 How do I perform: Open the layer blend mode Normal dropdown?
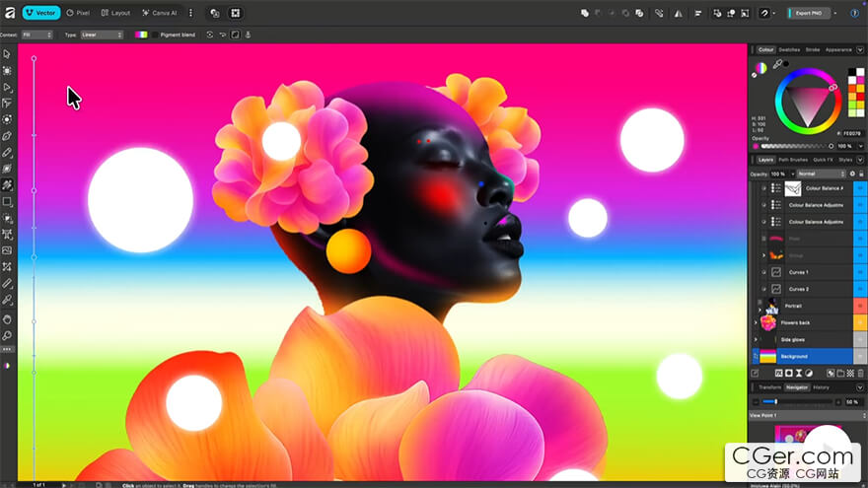pos(821,174)
